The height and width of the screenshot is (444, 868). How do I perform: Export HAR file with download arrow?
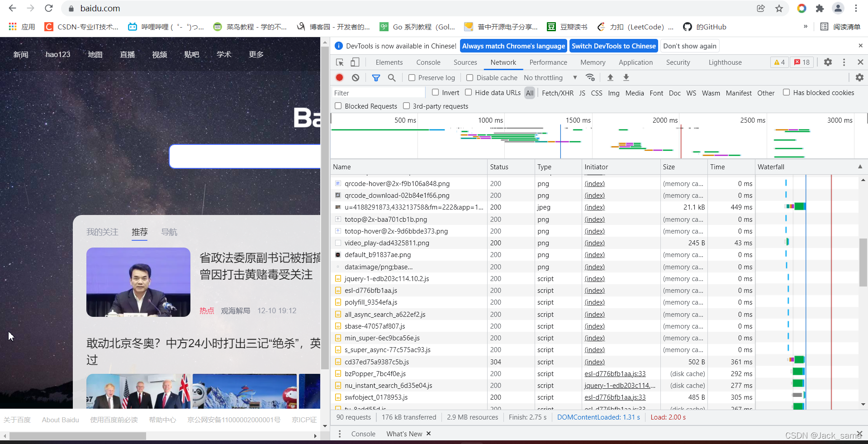[x=626, y=77]
